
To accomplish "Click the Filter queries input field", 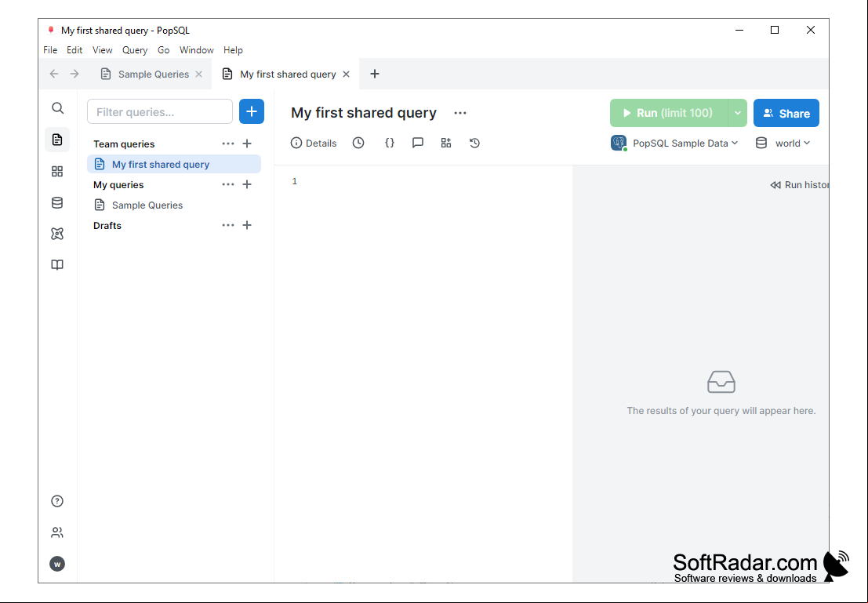I will coord(160,112).
